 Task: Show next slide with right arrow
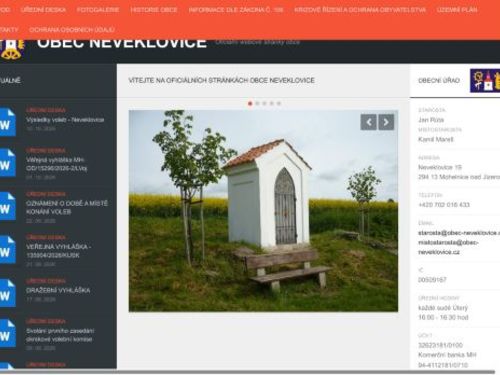[386, 122]
